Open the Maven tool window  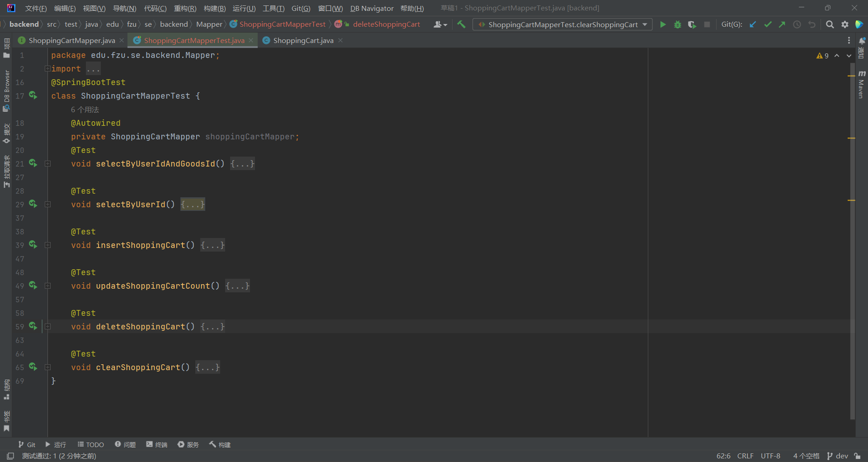point(861,84)
